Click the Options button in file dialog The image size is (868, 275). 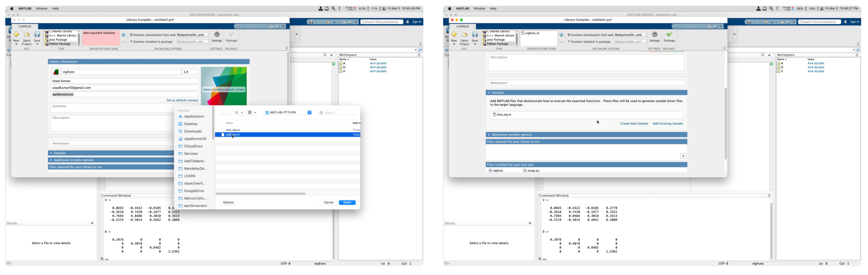[229, 203]
